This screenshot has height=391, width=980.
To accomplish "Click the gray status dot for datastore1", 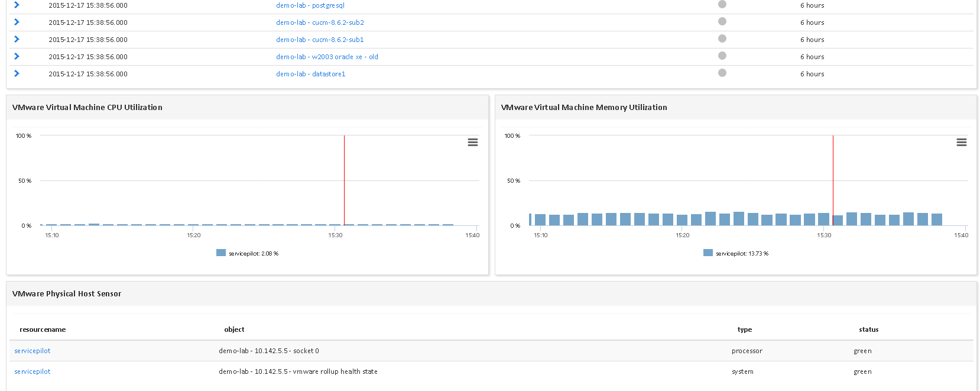I will [722, 73].
